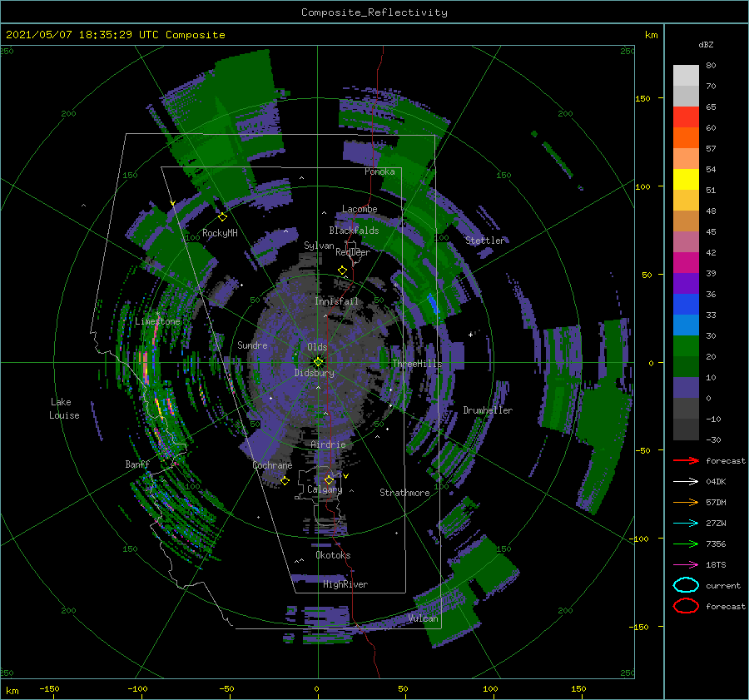Click the yellow diamond marker above Calgary

[329, 479]
